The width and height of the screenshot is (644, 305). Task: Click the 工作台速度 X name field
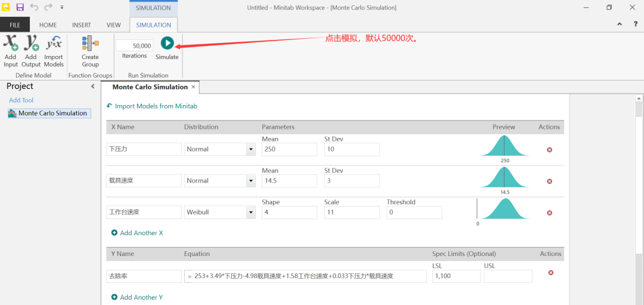(144, 212)
